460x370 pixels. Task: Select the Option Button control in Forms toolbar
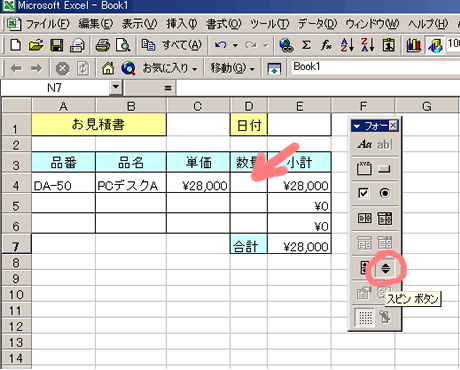pos(385,193)
